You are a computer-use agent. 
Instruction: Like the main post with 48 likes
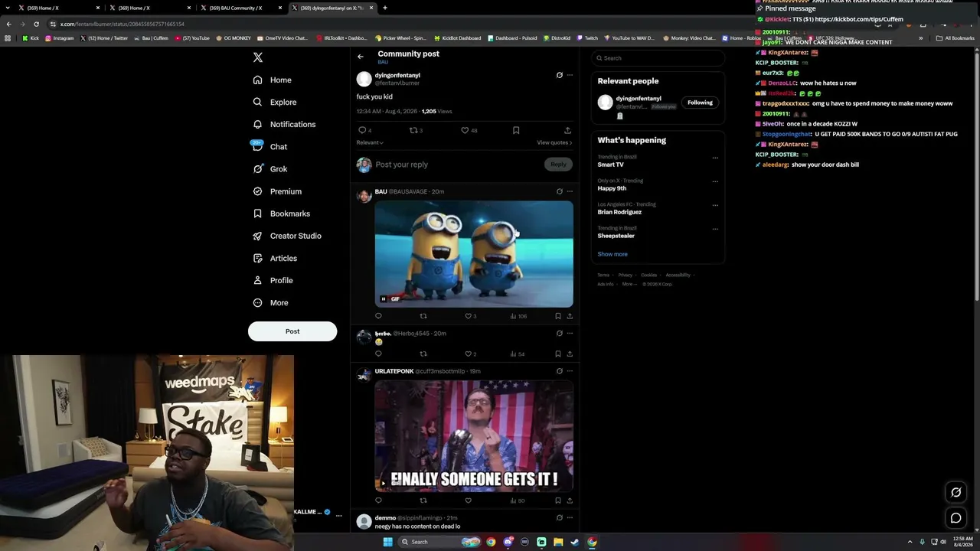click(x=469, y=130)
